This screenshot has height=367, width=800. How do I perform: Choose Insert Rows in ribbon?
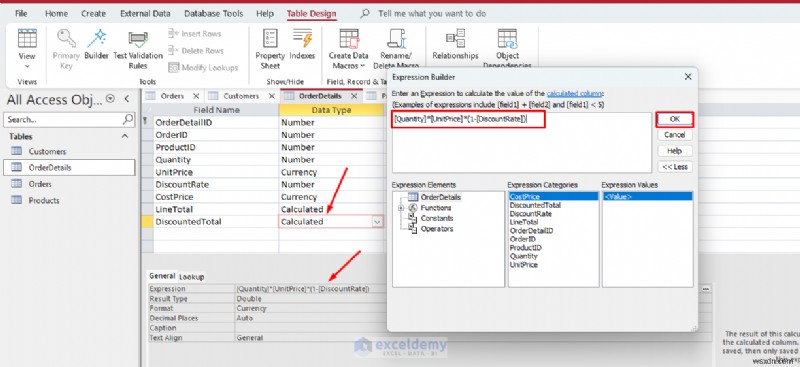(x=194, y=34)
